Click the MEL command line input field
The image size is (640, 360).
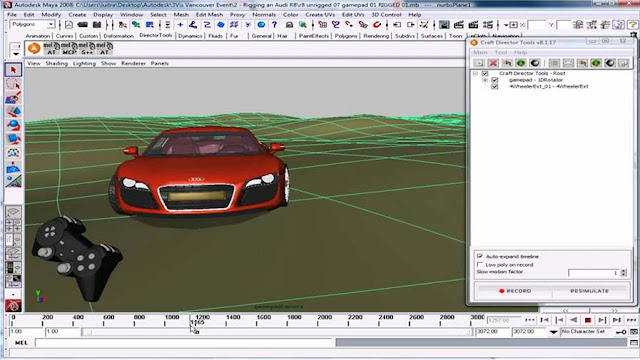click(184, 343)
